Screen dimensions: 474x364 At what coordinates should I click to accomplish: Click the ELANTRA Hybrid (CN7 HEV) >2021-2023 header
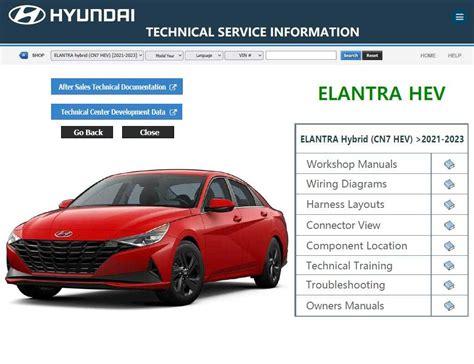382,139
